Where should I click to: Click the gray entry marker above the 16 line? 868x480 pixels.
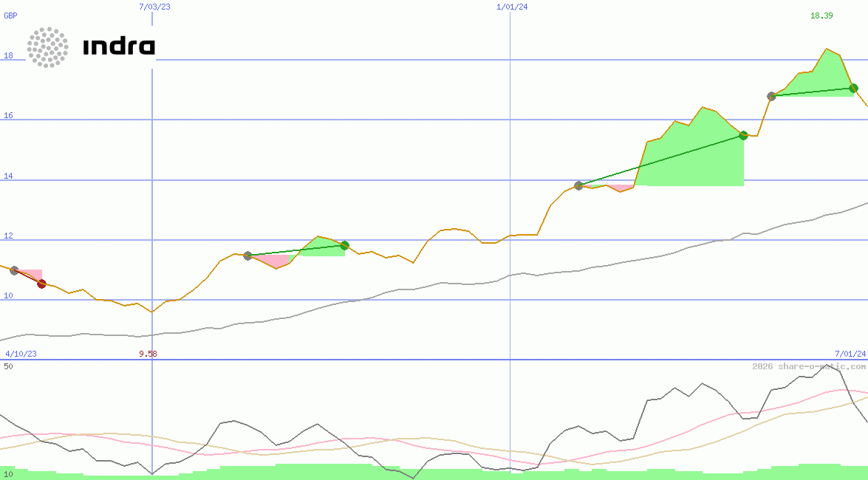click(x=771, y=96)
